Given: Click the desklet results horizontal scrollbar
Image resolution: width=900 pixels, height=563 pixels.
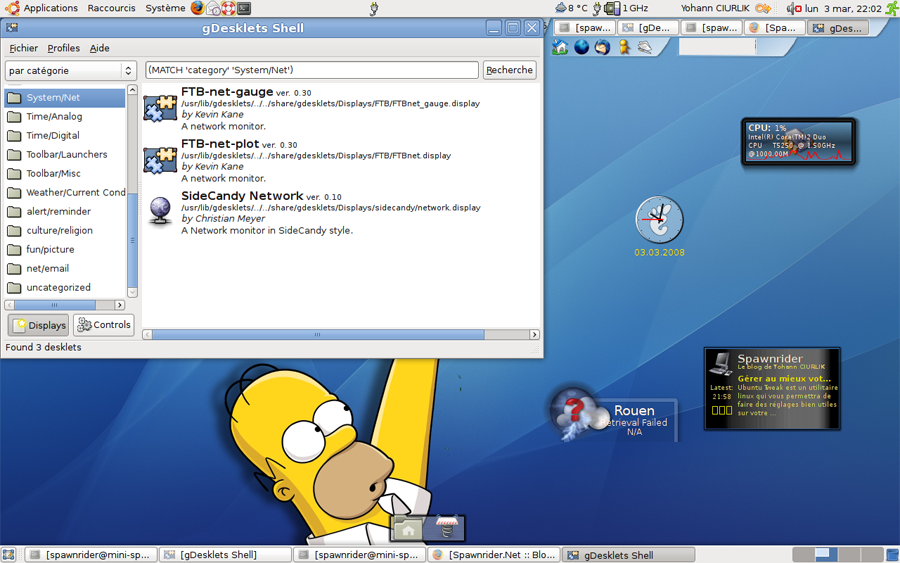Looking at the screenshot, I should click(341, 334).
